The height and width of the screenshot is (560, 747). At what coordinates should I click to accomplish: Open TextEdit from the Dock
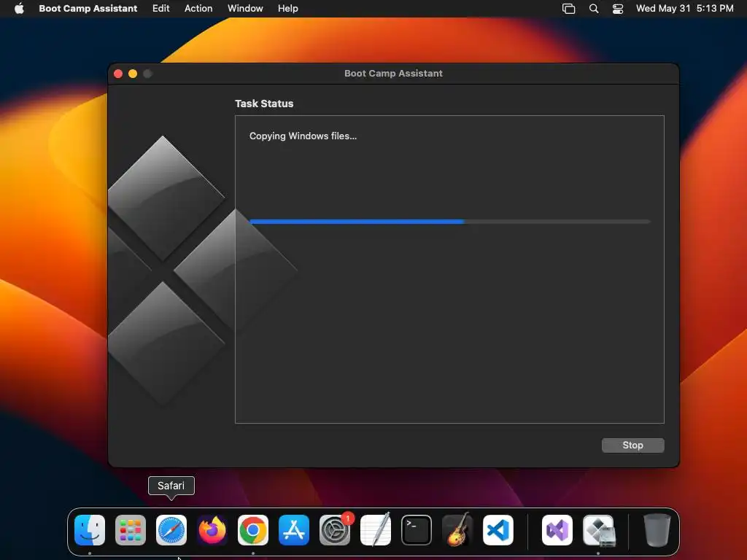376,530
